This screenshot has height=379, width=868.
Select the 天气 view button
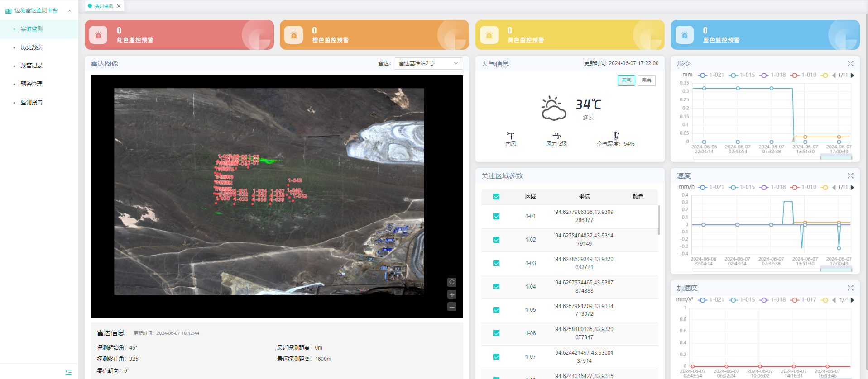[626, 81]
